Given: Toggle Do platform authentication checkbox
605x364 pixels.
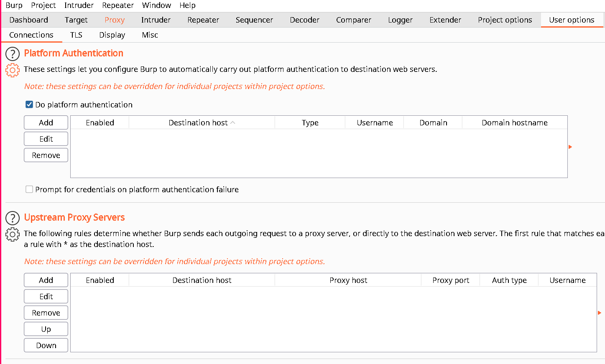Looking at the screenshot, I should [29, 104].
